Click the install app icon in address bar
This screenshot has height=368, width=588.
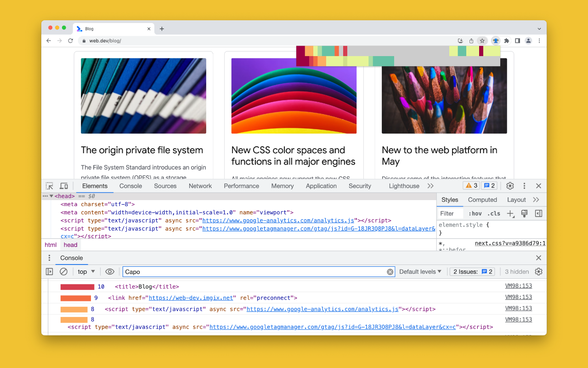pyautogui.click(x=460, y=40)
